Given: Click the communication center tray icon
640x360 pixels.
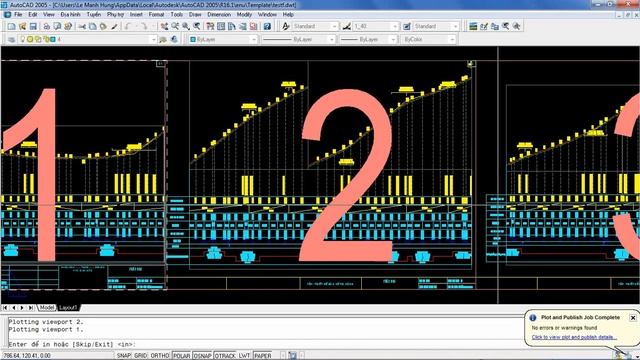Looking at the screenshot, I should 620,355.
